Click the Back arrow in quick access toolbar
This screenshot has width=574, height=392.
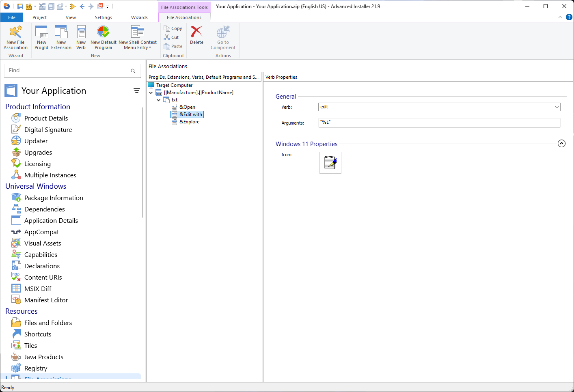[82, 6]
